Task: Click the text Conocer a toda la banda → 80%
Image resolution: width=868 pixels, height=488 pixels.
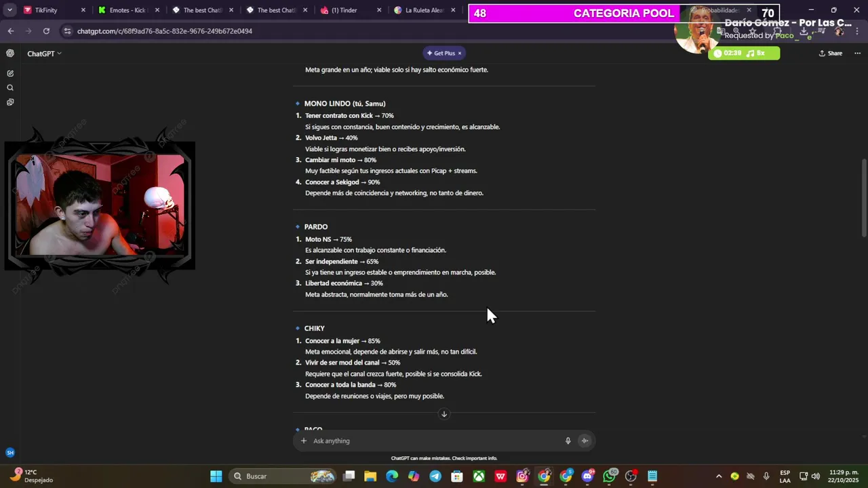Action: [351, 385]
